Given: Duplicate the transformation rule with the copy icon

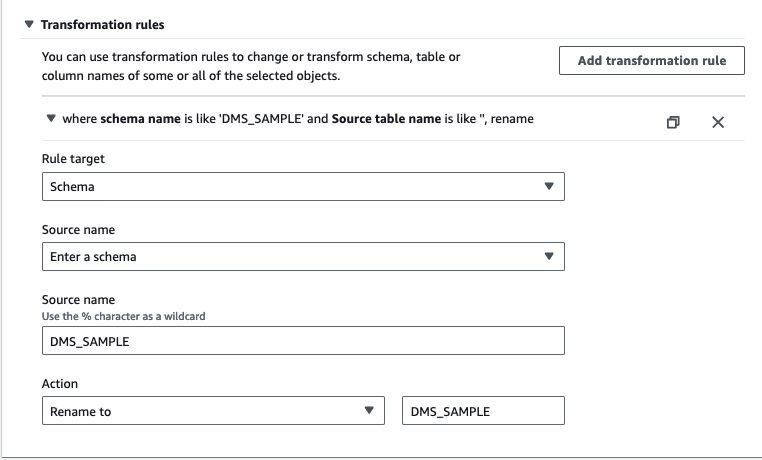Looking at the screenshot, I should tap(673, 122).
